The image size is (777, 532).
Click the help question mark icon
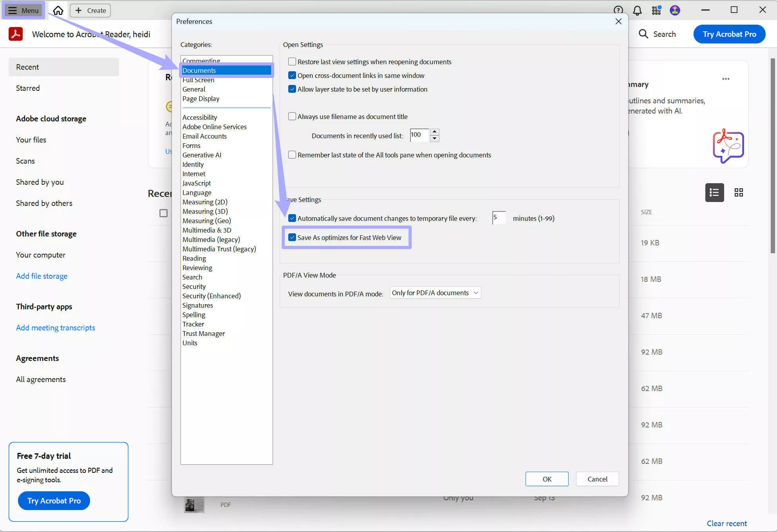[618, 10]
